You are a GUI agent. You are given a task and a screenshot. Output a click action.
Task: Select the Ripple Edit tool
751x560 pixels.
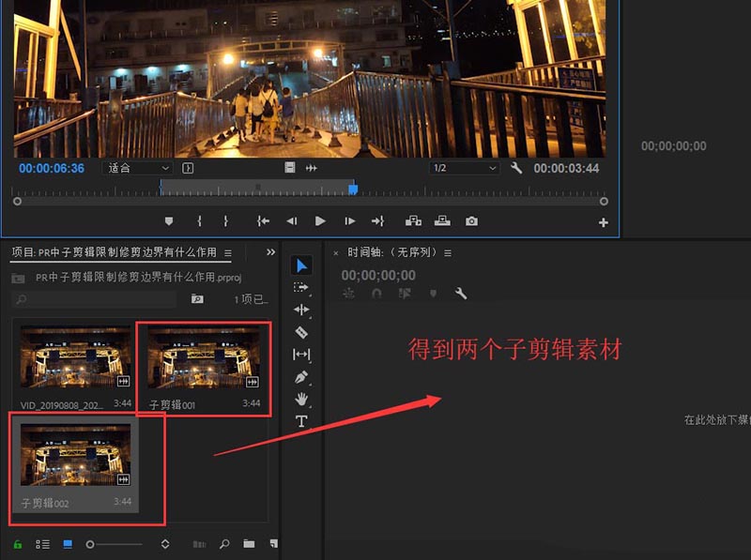click(301, 310)
